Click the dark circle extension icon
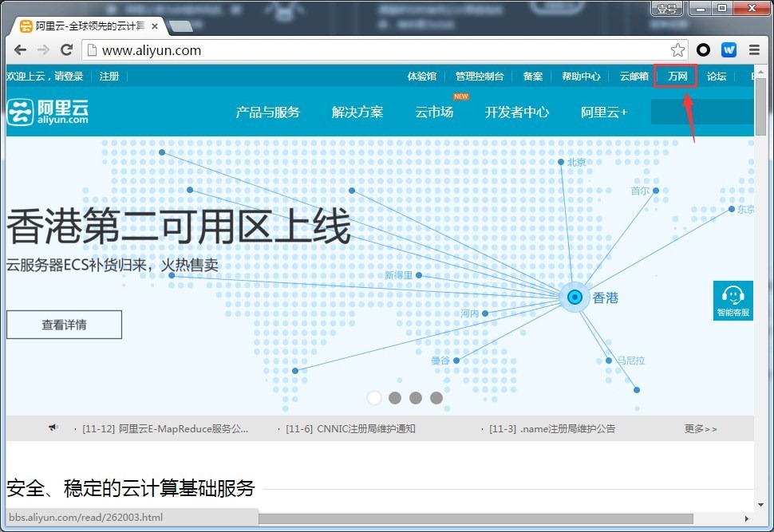Screen dimensions: 774x532 click(x=703, y=49)
